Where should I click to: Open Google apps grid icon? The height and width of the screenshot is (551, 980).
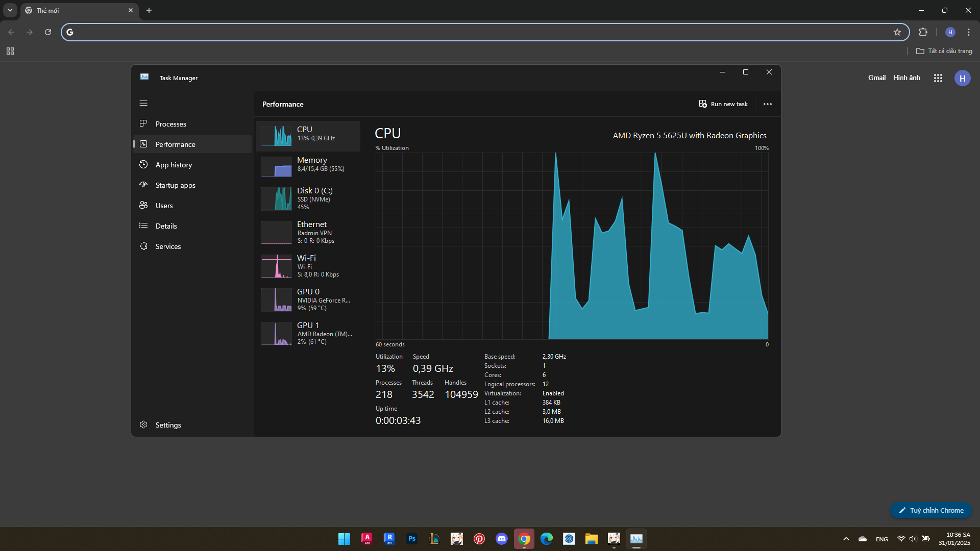[938, 78]
